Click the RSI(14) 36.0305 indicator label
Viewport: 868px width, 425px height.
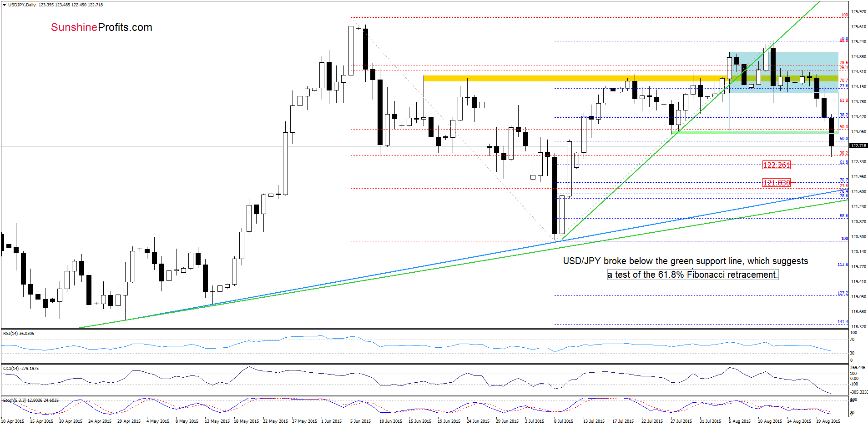(19, 334)
